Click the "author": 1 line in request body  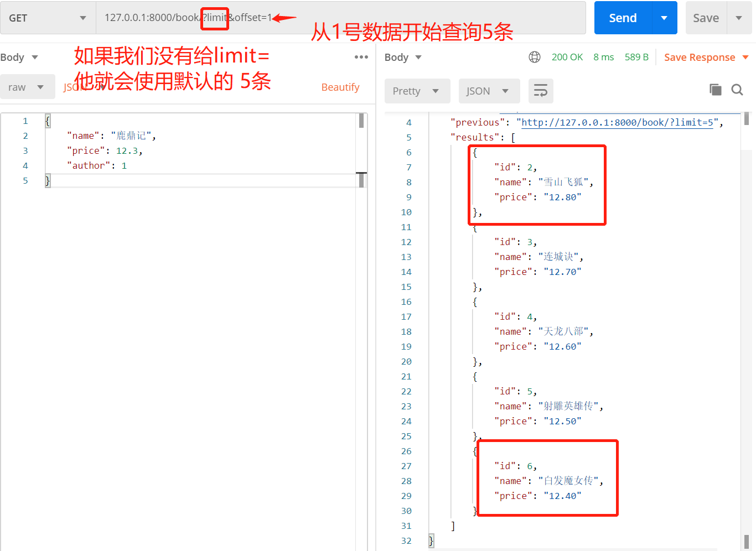coord(97,165)
